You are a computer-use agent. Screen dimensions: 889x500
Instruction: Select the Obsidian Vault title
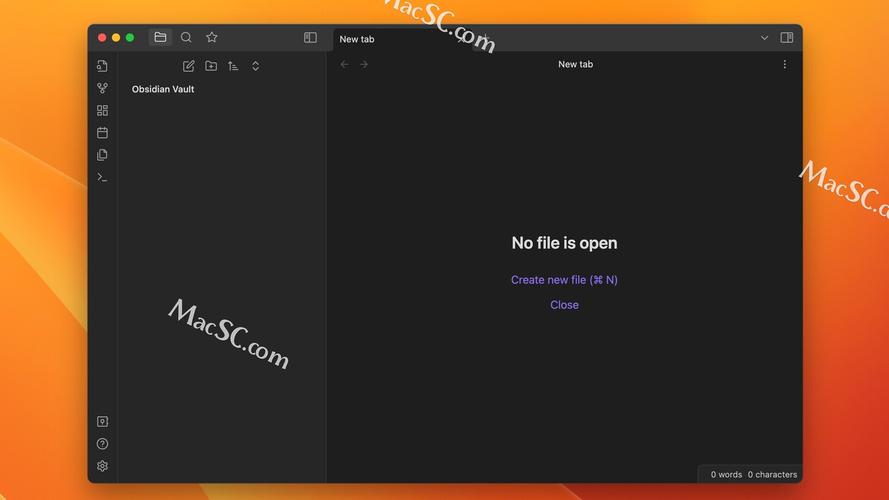point(163,89)
